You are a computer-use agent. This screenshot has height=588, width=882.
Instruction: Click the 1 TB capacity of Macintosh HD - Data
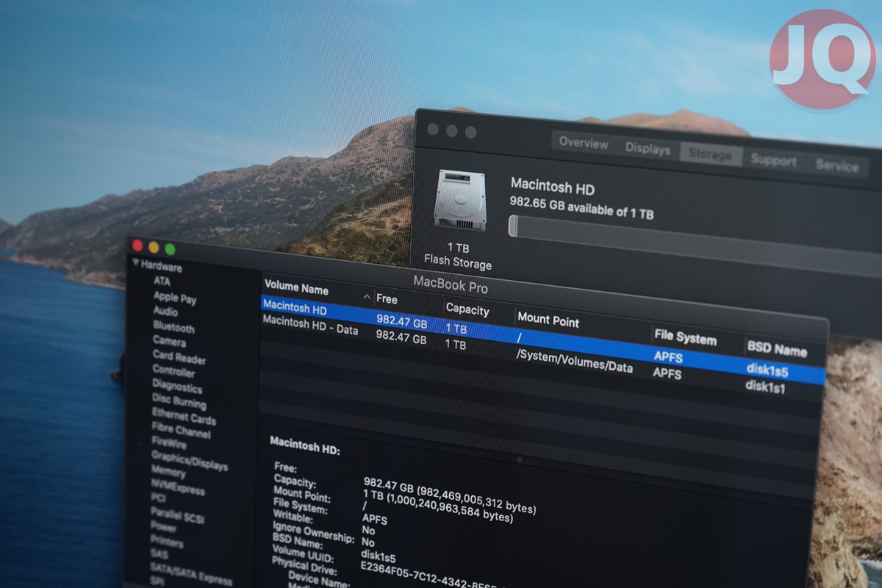point(456,344)
